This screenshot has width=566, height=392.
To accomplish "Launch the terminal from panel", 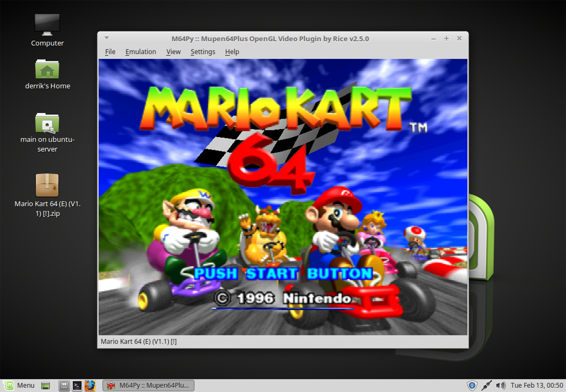I will (77, 386).
